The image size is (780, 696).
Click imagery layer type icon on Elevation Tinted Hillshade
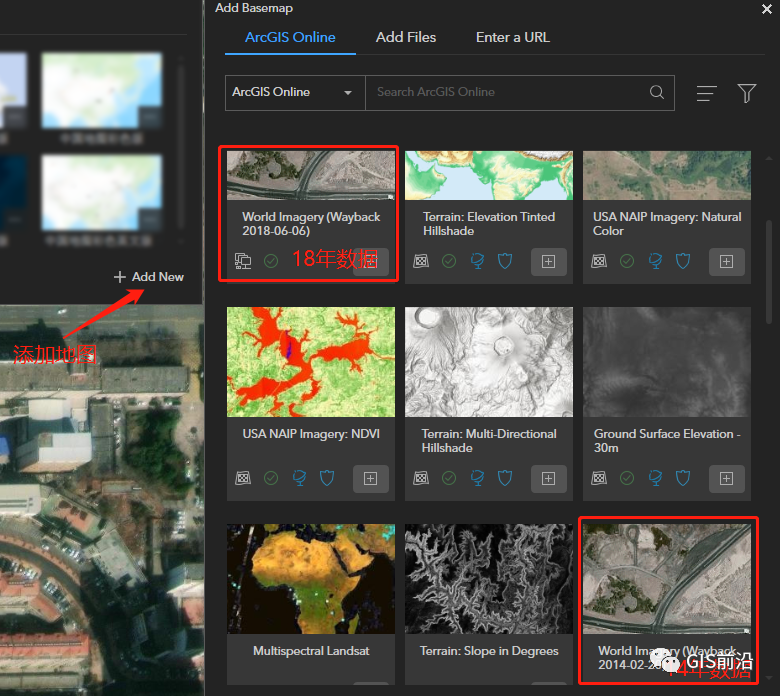(421, 261)
